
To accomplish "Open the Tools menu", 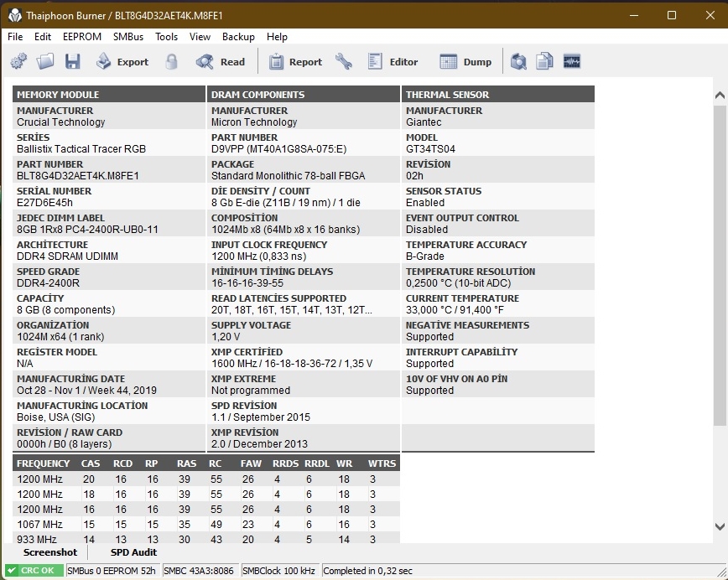I will click(x=166, y=37).
